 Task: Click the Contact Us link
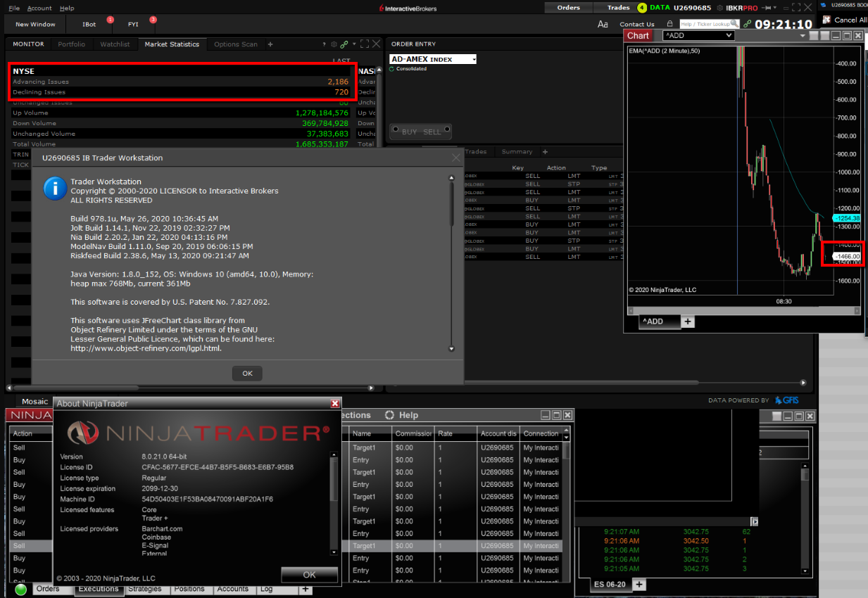click(637, 24)
